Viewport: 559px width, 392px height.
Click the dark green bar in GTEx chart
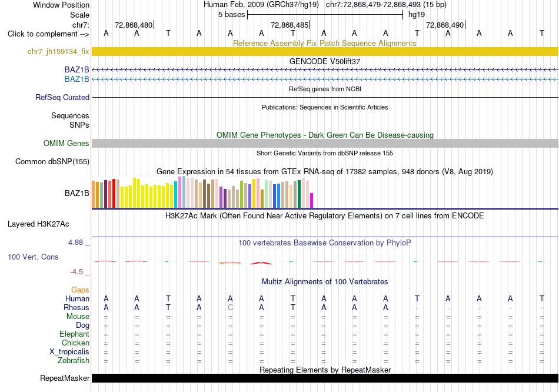(299, 194)
